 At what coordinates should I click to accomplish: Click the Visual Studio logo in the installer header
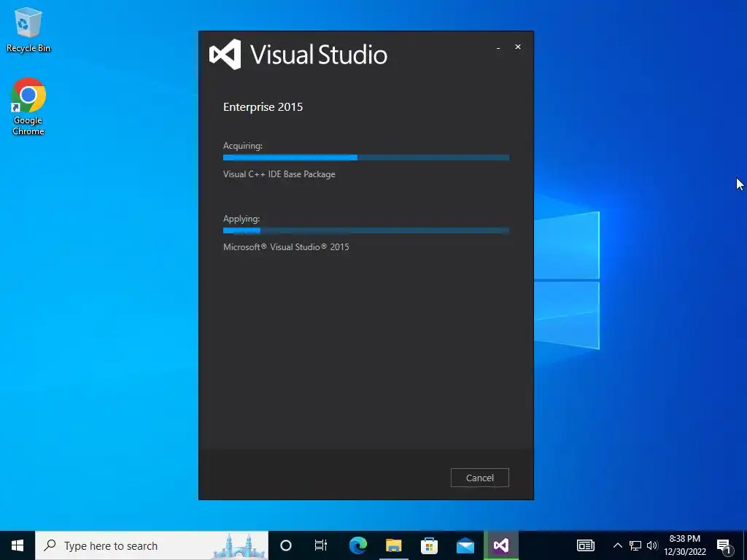point(225,54)
